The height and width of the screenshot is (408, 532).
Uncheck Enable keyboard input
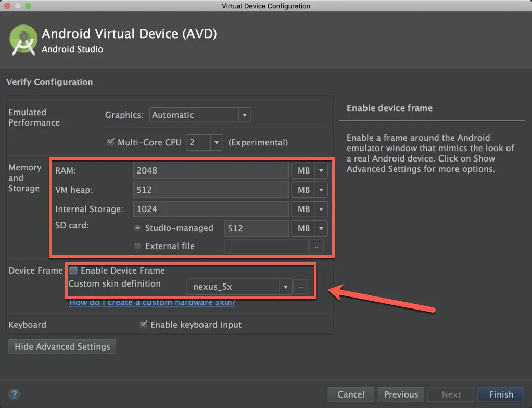[x=144, y=325]
